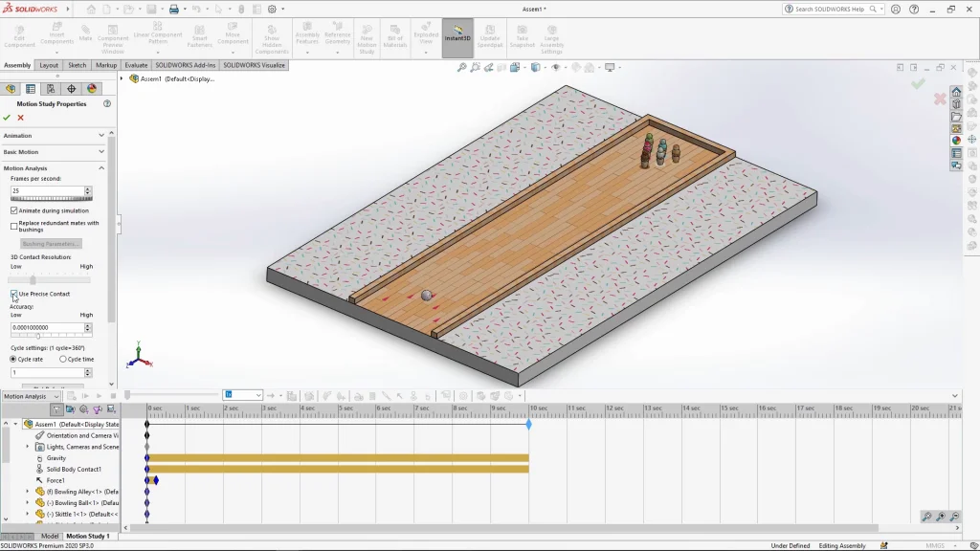Expand Bowling Ball<1> in motion tree

pyautogui.click(x=28, y=502)
